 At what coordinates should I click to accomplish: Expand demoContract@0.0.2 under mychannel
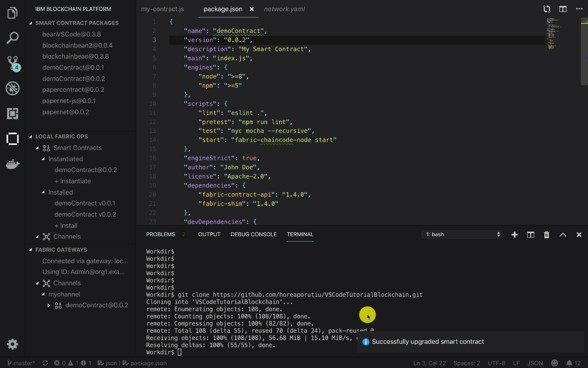point(49,305)
